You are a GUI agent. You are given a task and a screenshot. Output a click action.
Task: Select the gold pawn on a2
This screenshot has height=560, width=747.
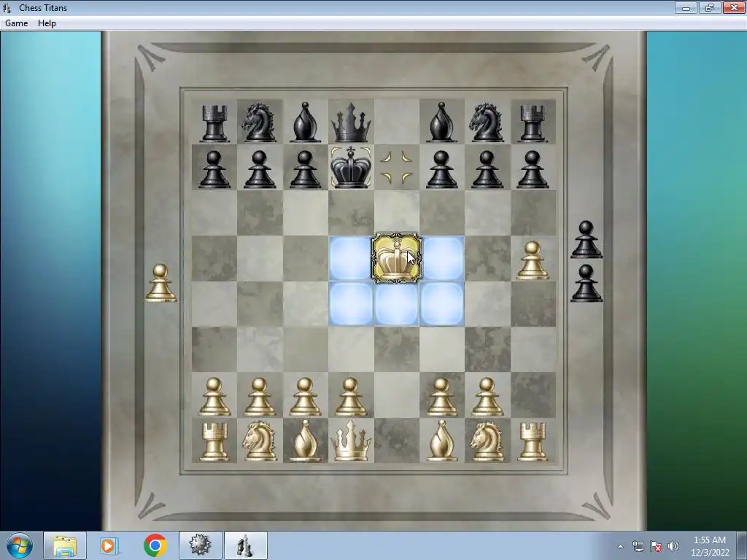coord(214,397)
